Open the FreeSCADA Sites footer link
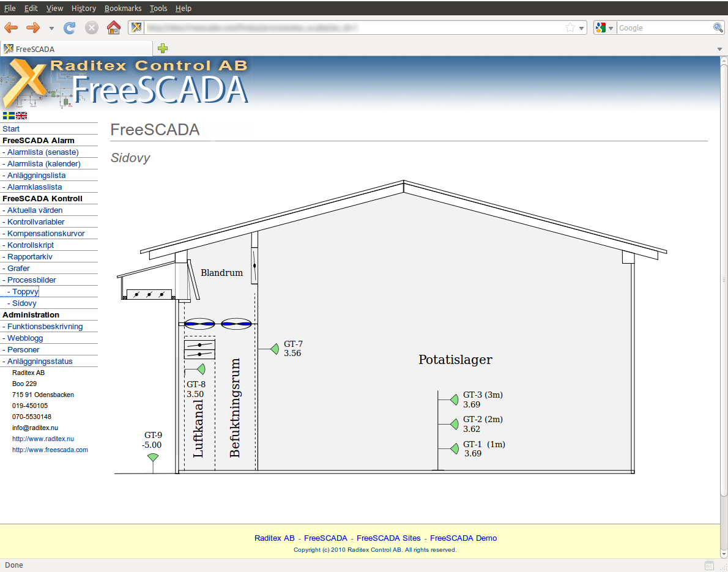The height and width of the screenshot is (572, 728). 388,538
